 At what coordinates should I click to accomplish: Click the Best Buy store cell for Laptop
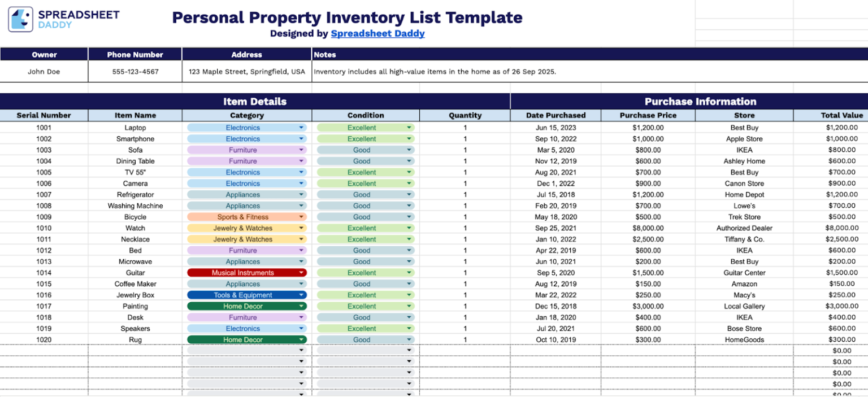coord(744,127)
